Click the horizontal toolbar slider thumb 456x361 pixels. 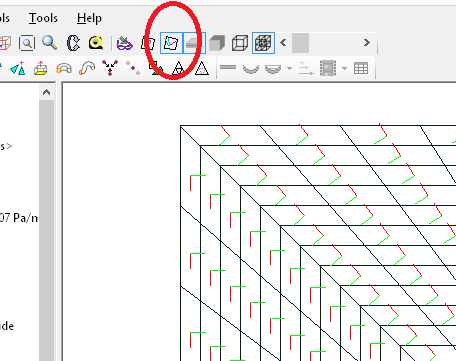tap(300, 43)
